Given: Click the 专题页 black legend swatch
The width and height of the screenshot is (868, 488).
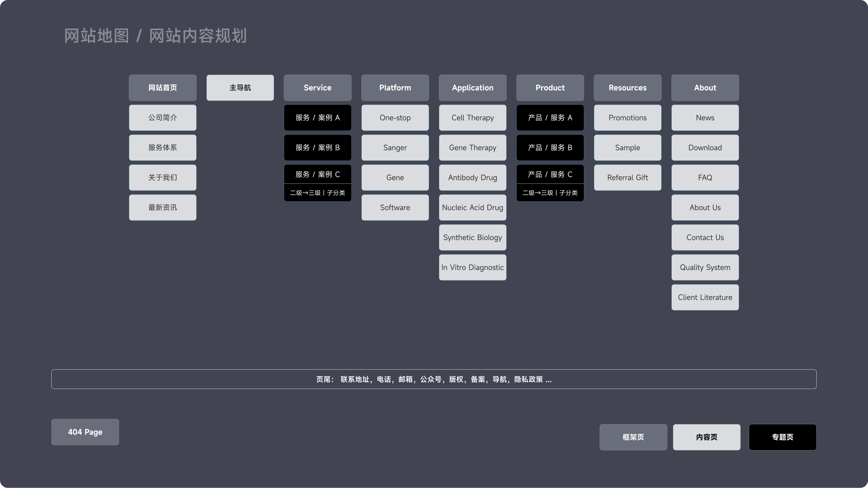Looking at the screenshot, I should (x=782, y=437).
